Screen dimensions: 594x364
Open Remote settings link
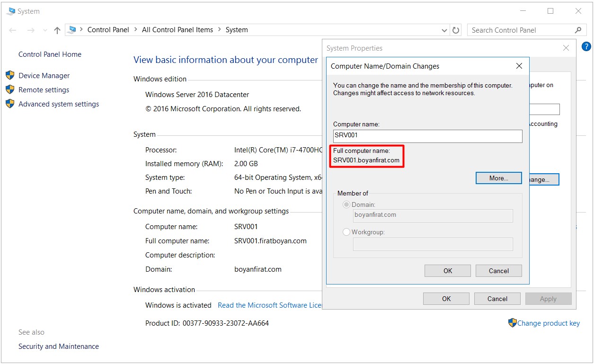[x=44, y=90]
